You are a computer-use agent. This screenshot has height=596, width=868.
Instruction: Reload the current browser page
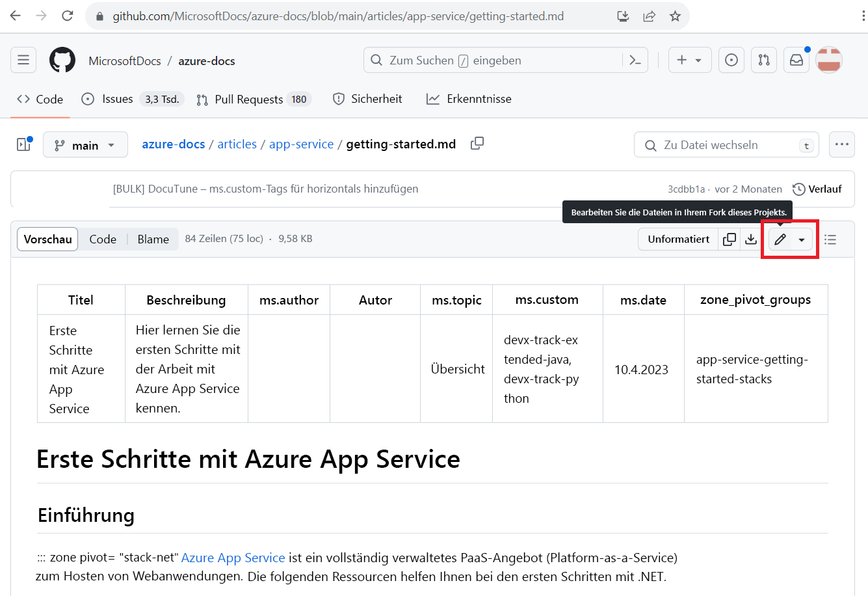pos(68,16)
